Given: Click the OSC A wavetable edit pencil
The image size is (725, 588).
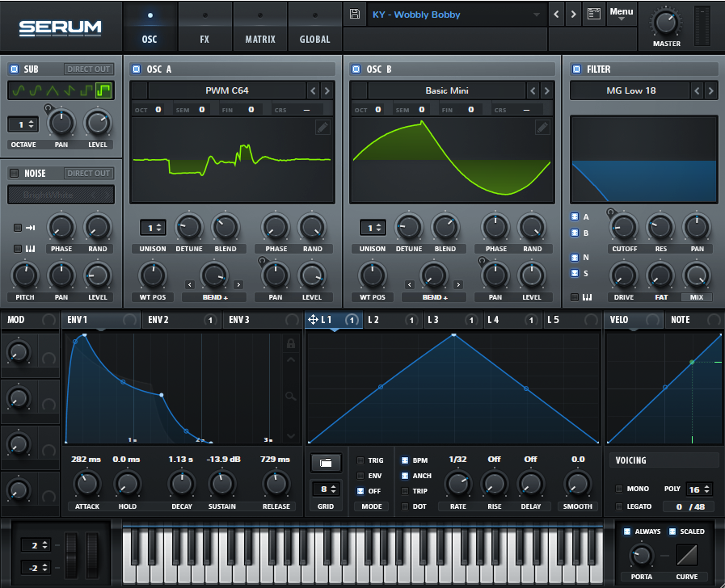Looking at the screenshot, I should click(x=322, y=127).
